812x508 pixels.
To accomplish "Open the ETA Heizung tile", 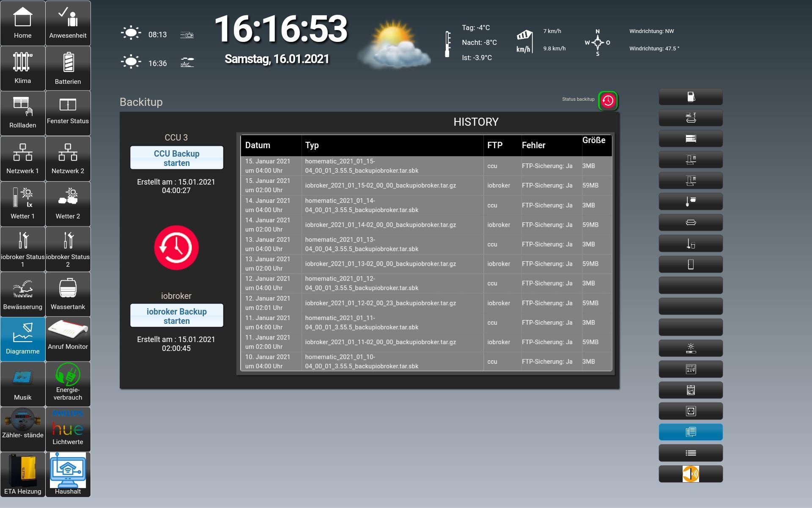I will [x=23, y=474].
